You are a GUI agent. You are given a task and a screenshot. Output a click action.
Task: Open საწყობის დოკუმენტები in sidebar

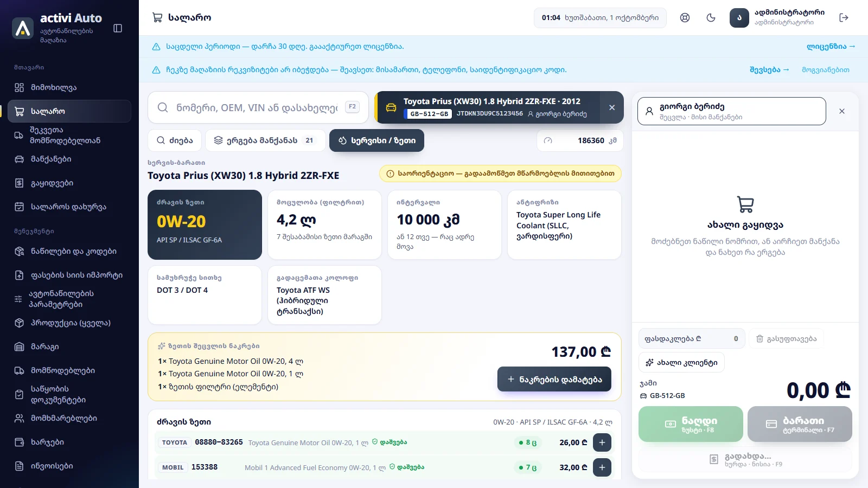pos(69,394)
